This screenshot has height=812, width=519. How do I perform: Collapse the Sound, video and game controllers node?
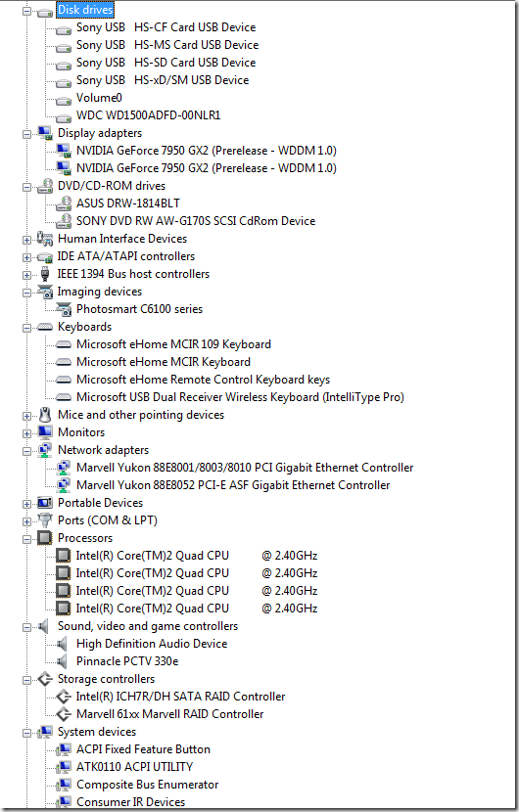pos(27,628)
